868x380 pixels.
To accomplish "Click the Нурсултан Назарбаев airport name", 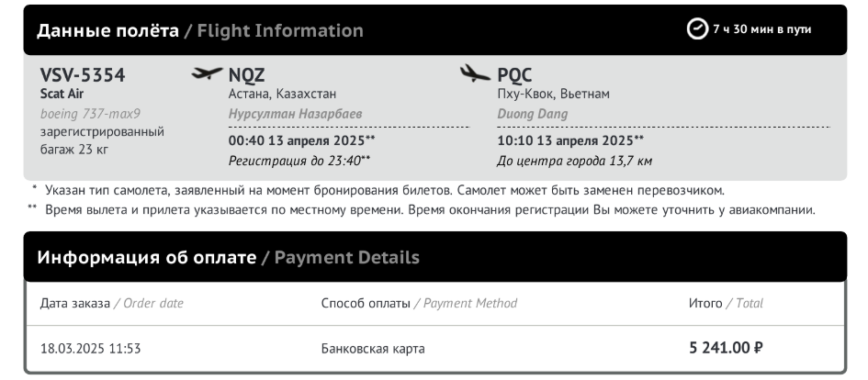I will 295,114.
